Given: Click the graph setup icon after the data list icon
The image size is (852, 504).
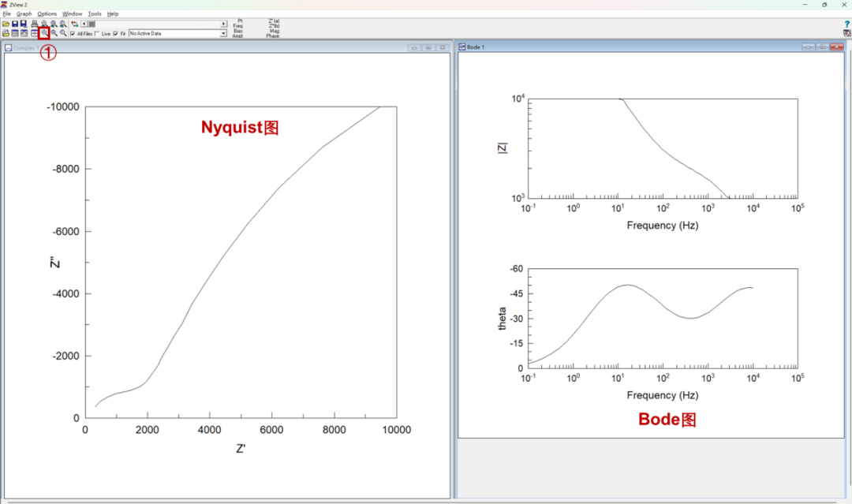Looking at the screenshot, I should click(24, 33).
